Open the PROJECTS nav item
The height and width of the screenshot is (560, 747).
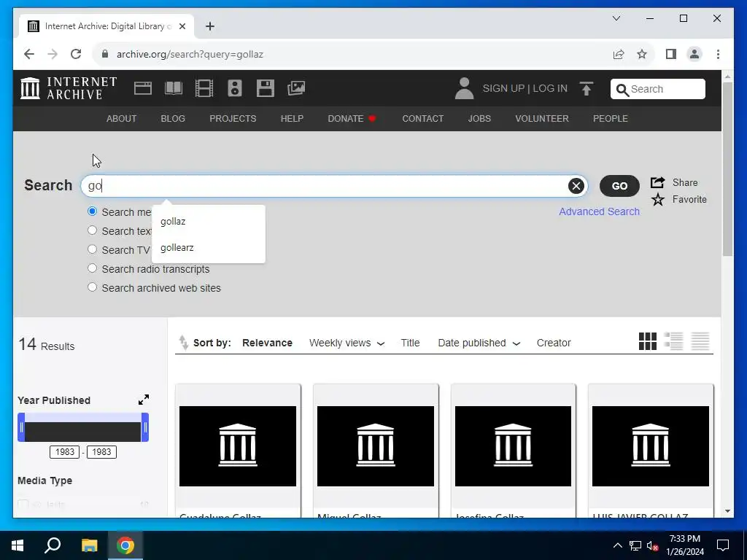233,119
